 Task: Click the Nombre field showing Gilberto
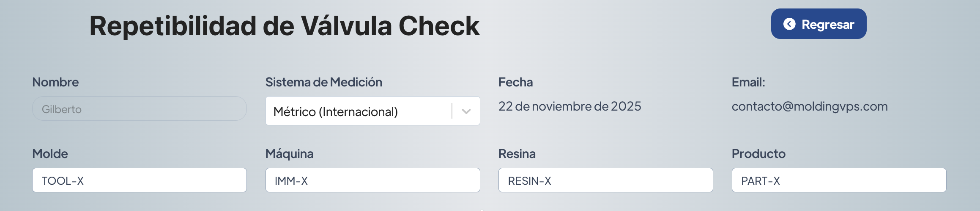[x=139, y=109]
